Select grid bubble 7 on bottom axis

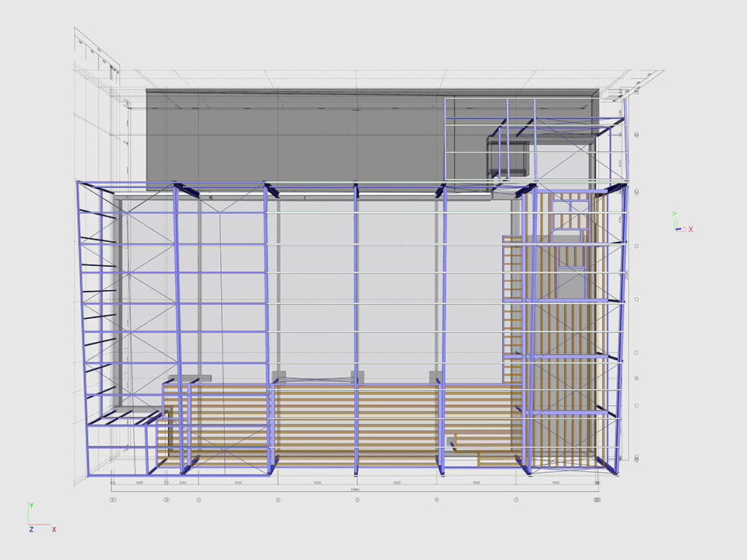(516, 500)
